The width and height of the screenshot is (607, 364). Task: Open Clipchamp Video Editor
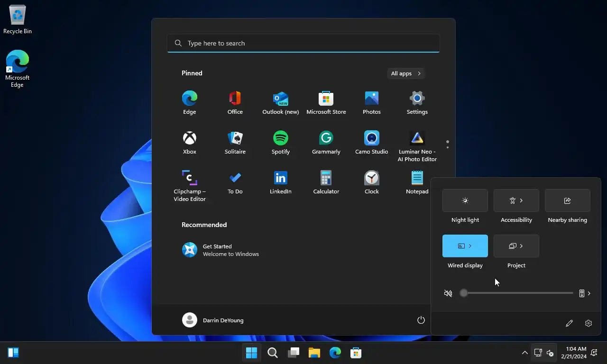coord(189,186)
